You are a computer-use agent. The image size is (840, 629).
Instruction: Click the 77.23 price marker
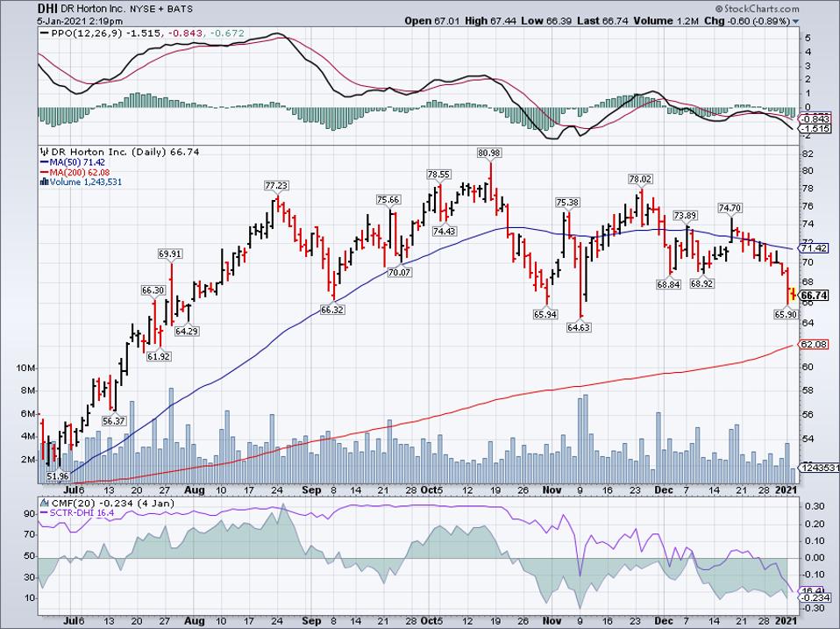tap(276, 185)
